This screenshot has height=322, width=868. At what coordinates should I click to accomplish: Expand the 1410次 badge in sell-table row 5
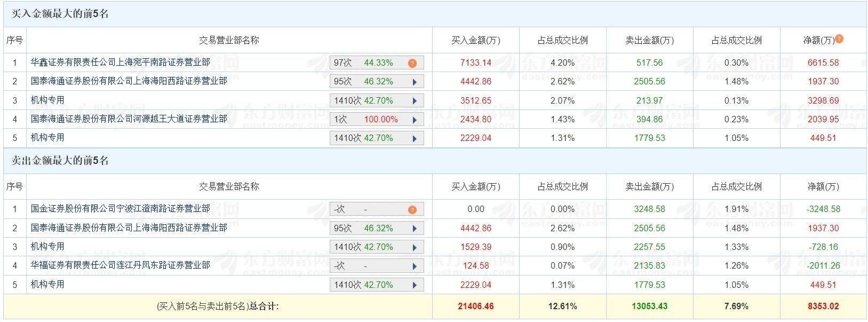(x=376, y=285)
